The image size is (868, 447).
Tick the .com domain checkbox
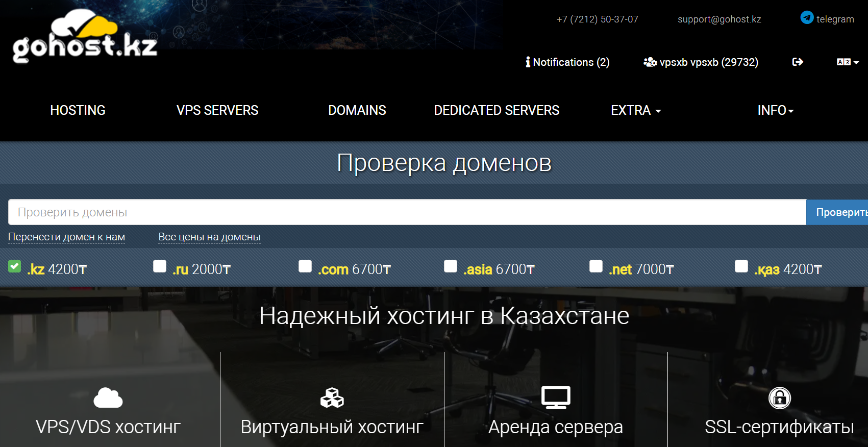(x=305, y=266)
